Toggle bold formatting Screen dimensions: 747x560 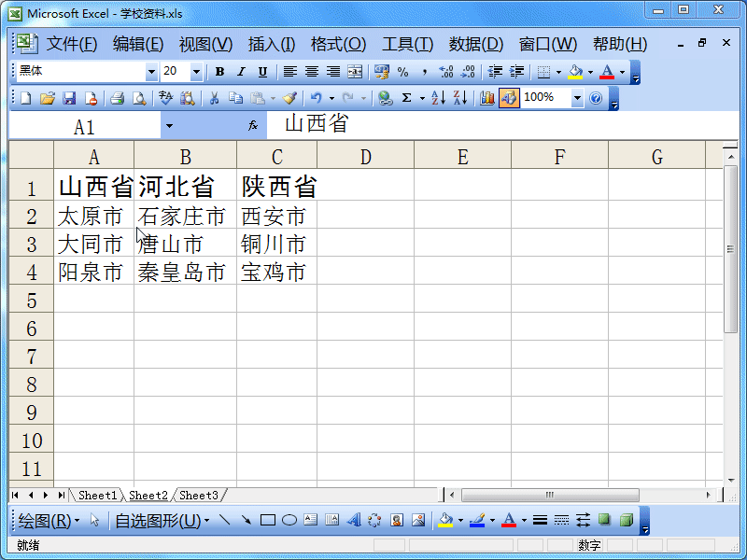coord(219,72)
